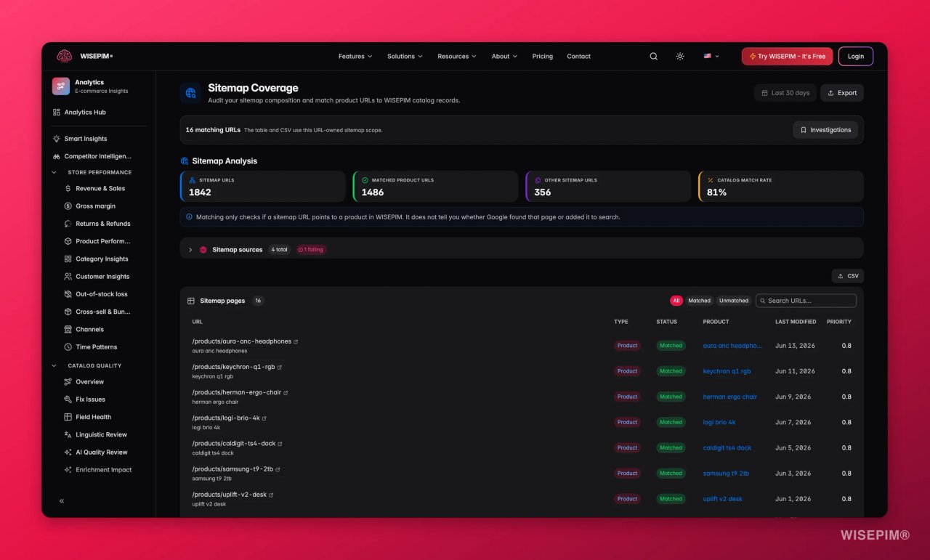Click the Investigations button

click(x=825, y=130)
